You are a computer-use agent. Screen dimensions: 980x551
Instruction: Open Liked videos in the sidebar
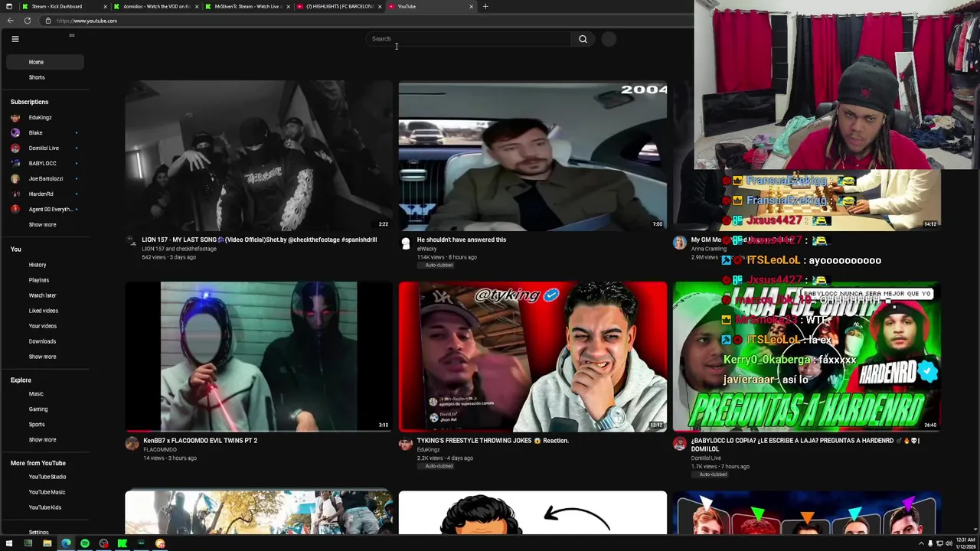(44, 311)
